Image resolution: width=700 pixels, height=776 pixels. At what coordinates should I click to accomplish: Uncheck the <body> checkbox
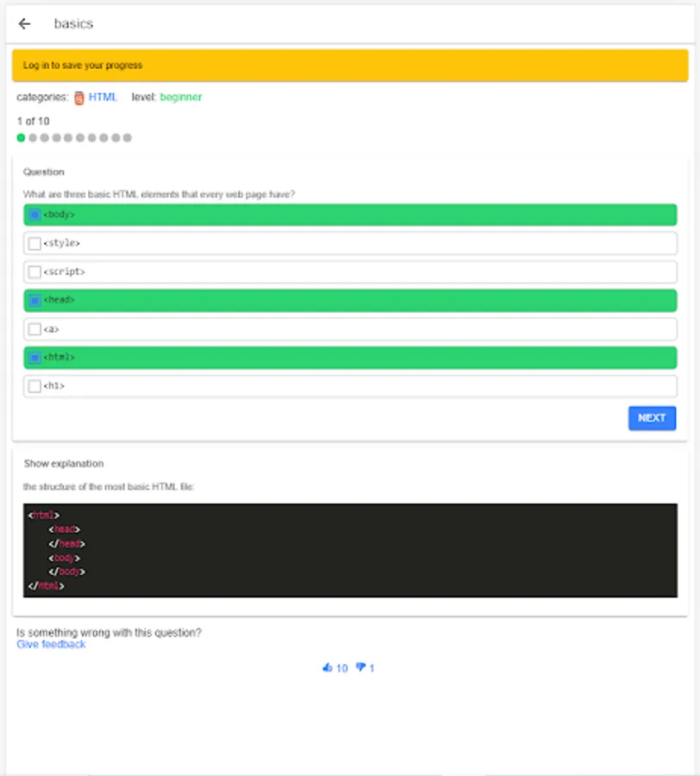34,215
